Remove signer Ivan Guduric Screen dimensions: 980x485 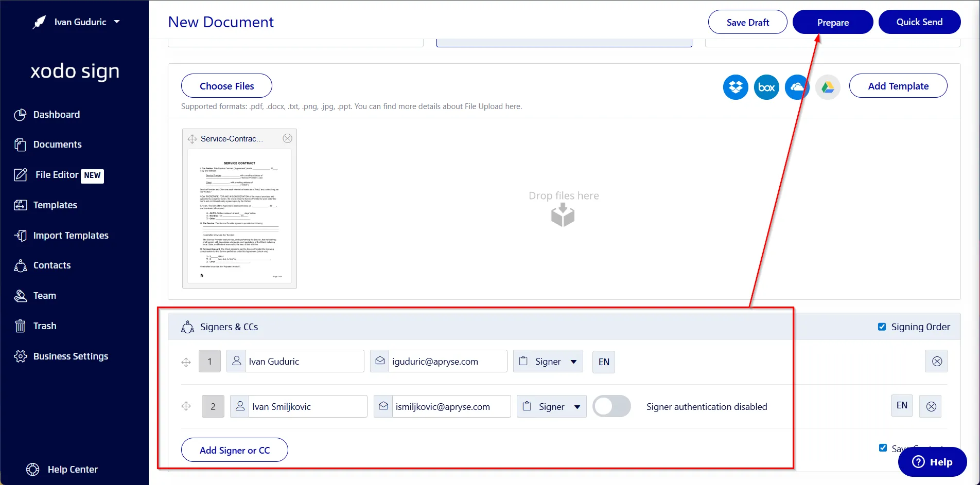[937, 361]
